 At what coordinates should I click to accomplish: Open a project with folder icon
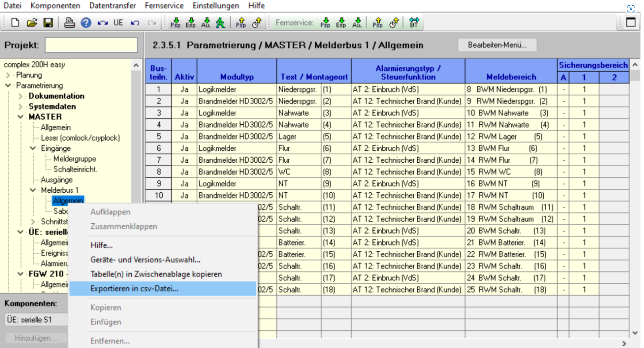32,23
